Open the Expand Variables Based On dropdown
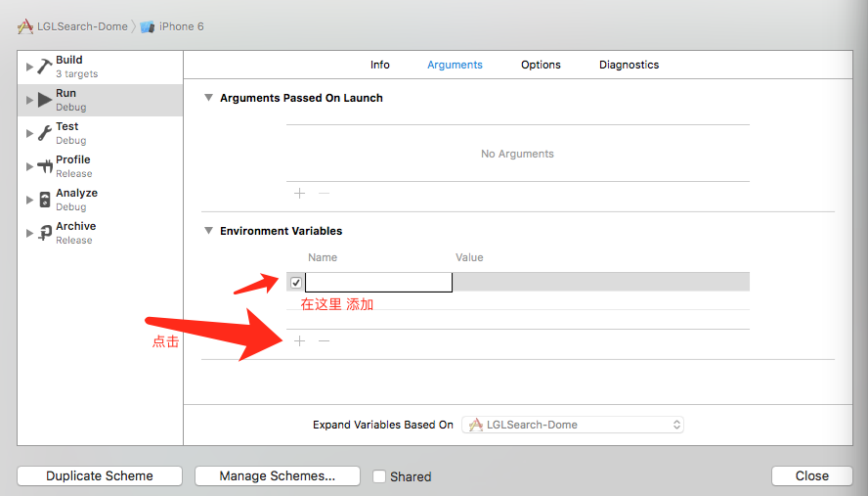Screen dimensions: 868x496 (x=573, y=425)
